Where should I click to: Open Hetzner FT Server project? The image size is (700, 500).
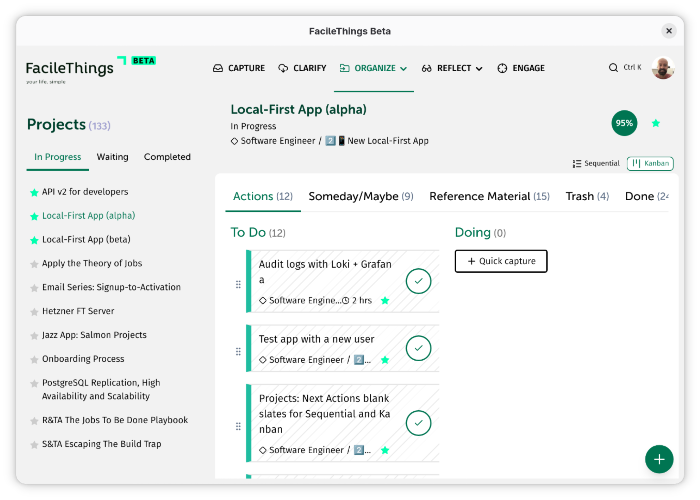78,311
